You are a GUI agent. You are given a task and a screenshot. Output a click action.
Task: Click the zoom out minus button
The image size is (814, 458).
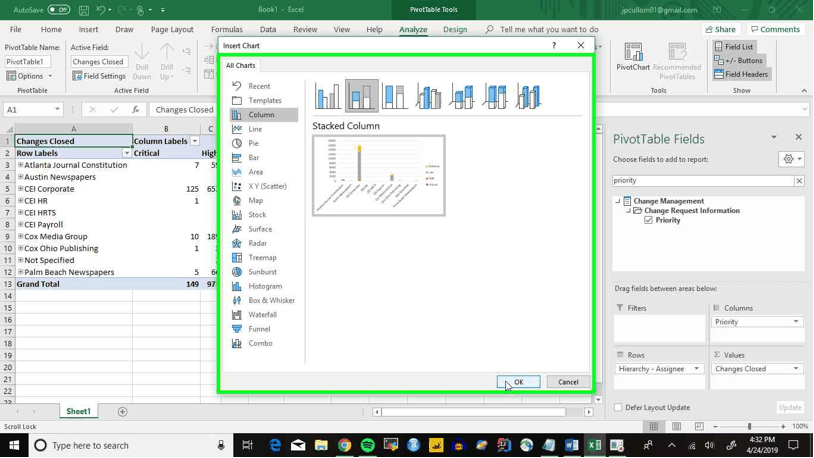point(715,426)
